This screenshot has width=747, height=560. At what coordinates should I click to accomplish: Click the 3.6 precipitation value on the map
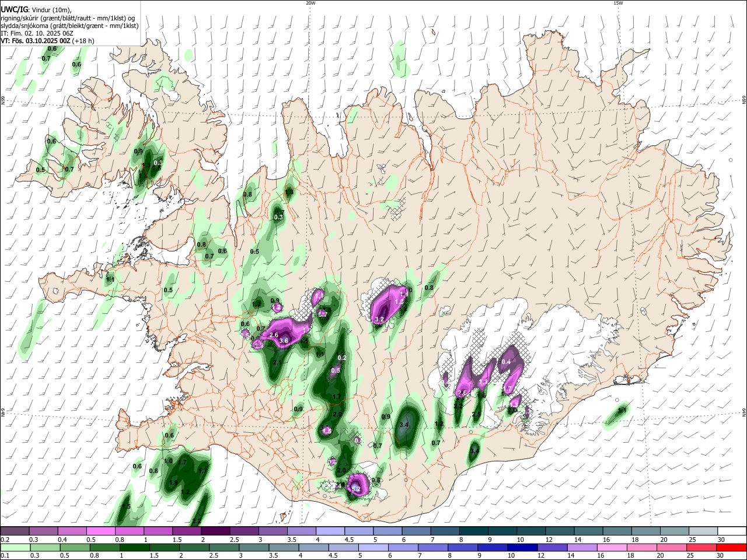(284, 341)
